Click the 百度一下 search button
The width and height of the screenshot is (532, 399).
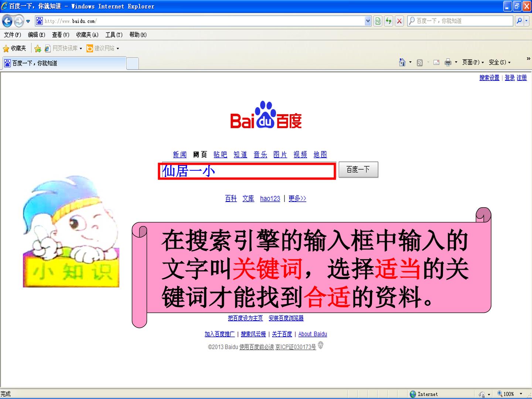click(x=358, y=170)
